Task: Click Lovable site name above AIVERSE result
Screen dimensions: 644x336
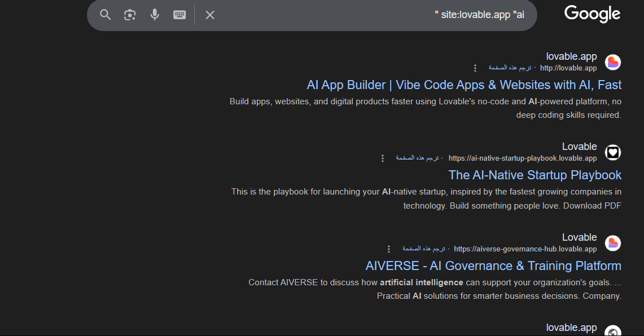Action: coord(580,237)
